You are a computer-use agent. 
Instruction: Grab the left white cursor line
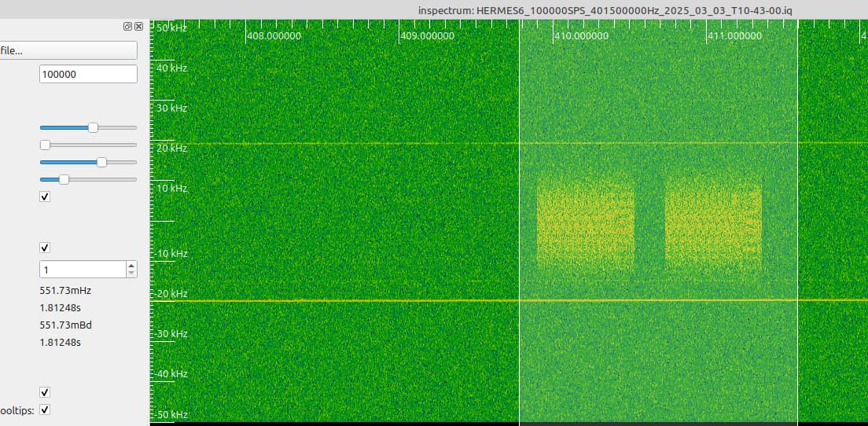click(x=519, y=222)
